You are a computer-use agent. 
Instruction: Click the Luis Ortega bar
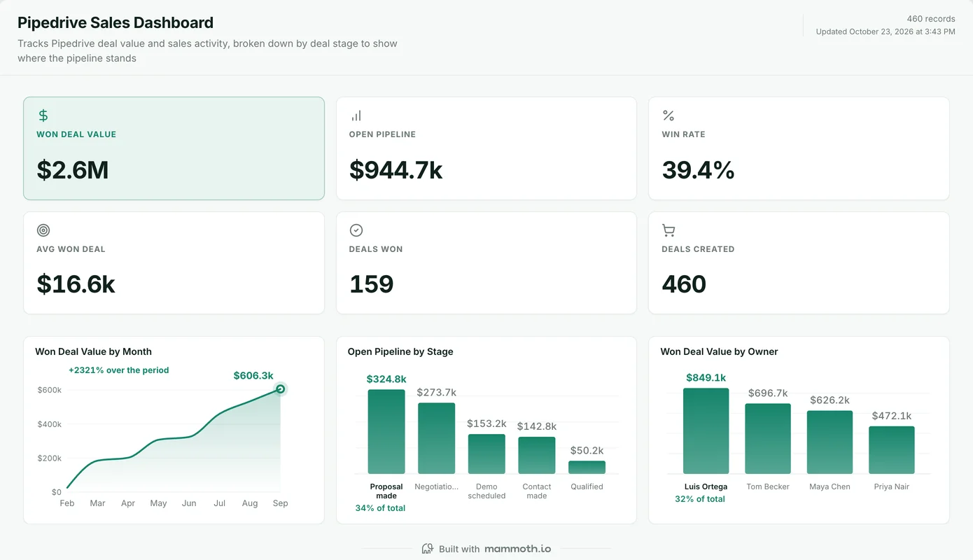pos(706,431)
